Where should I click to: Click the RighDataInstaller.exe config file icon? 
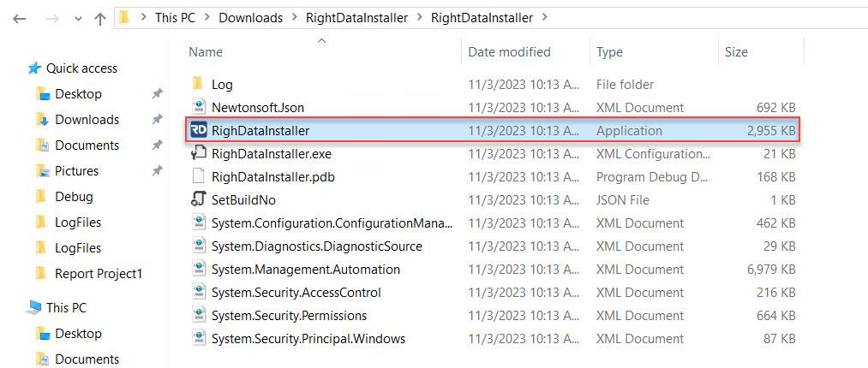(198, 153)
